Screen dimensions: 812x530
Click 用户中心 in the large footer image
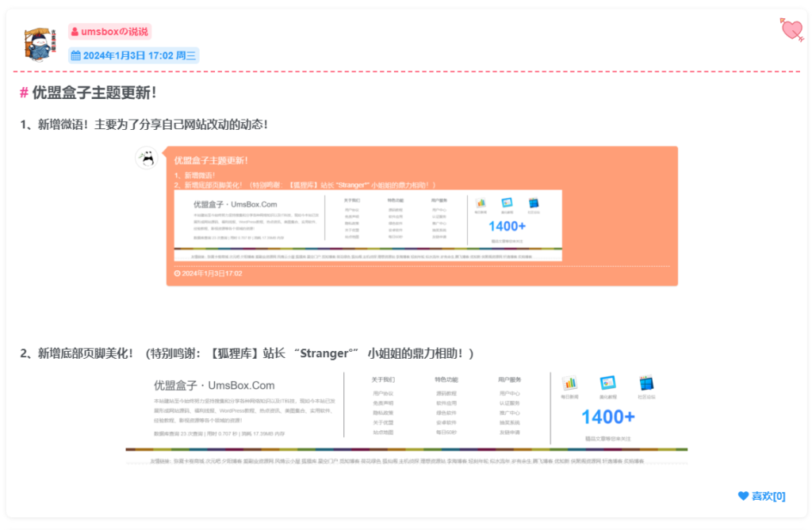click(510, 394)
